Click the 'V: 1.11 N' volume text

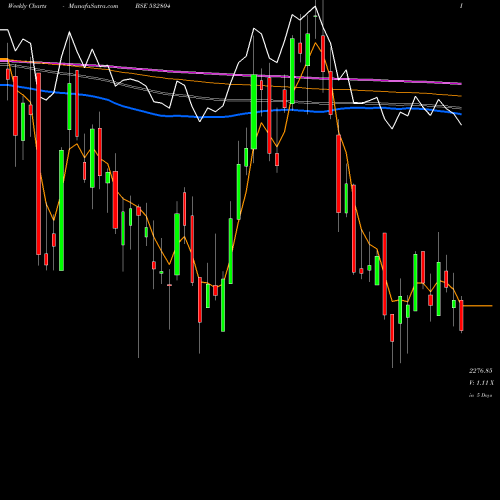pos(481,383)
